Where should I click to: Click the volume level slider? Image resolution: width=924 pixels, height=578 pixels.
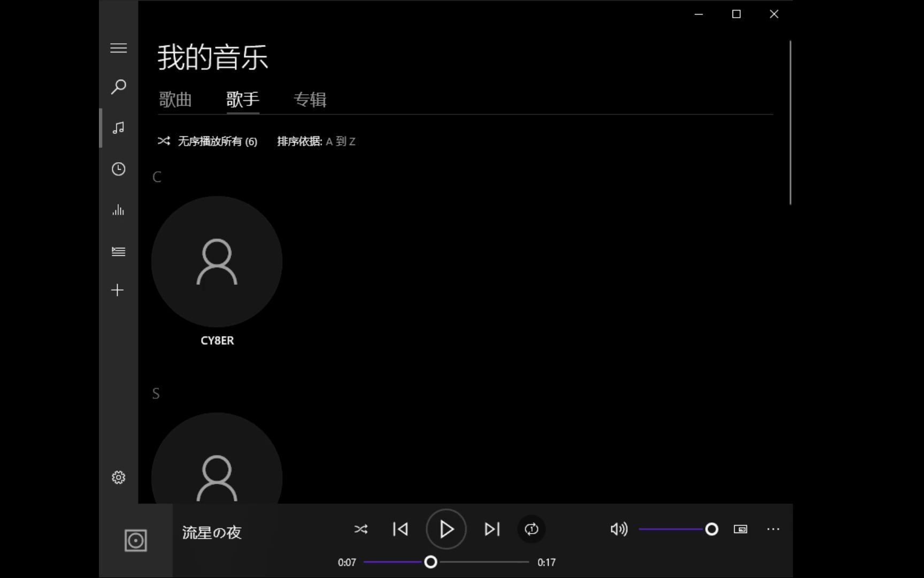(x=678, y=529)
